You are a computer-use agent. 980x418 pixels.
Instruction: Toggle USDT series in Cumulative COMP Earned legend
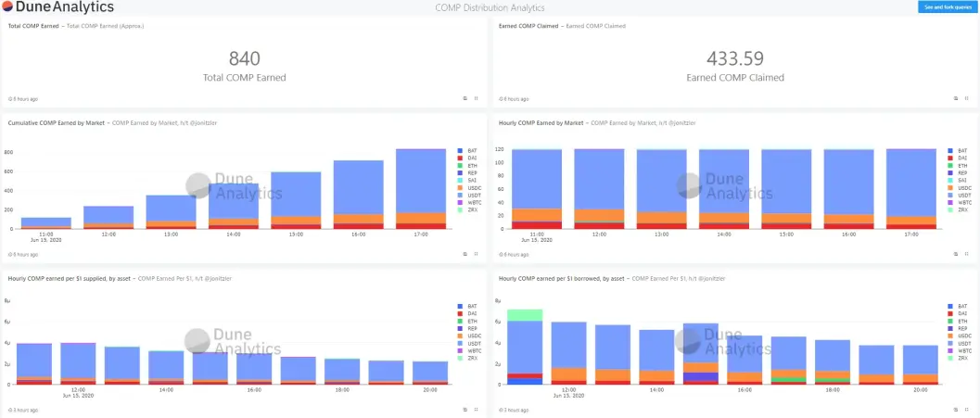click(x=469, y=195)
